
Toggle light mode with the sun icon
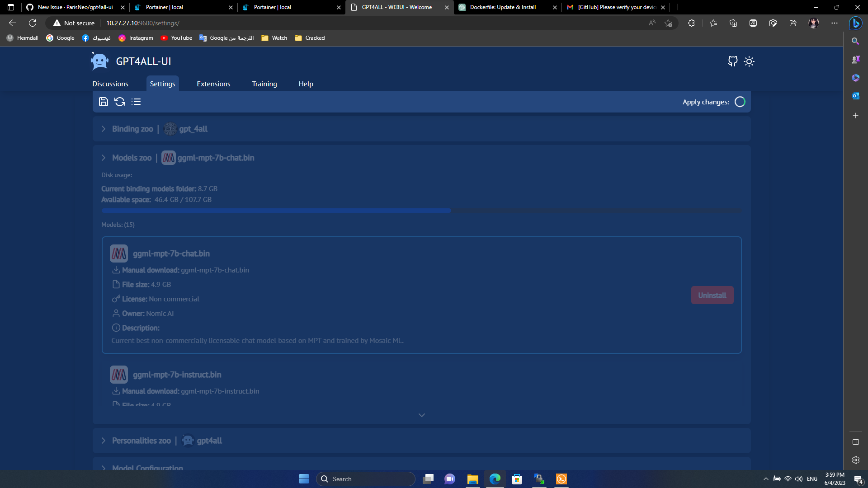pyautogui.click(x=750, y=61)
